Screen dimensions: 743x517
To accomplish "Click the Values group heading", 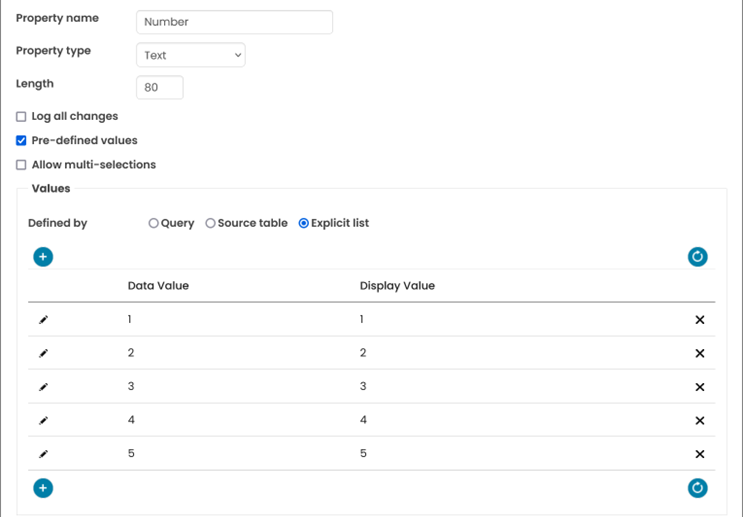I will pos(51,189).
